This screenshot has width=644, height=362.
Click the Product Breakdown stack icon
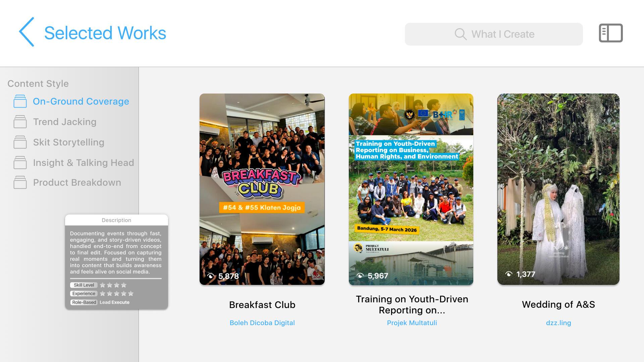pos(20,182)
